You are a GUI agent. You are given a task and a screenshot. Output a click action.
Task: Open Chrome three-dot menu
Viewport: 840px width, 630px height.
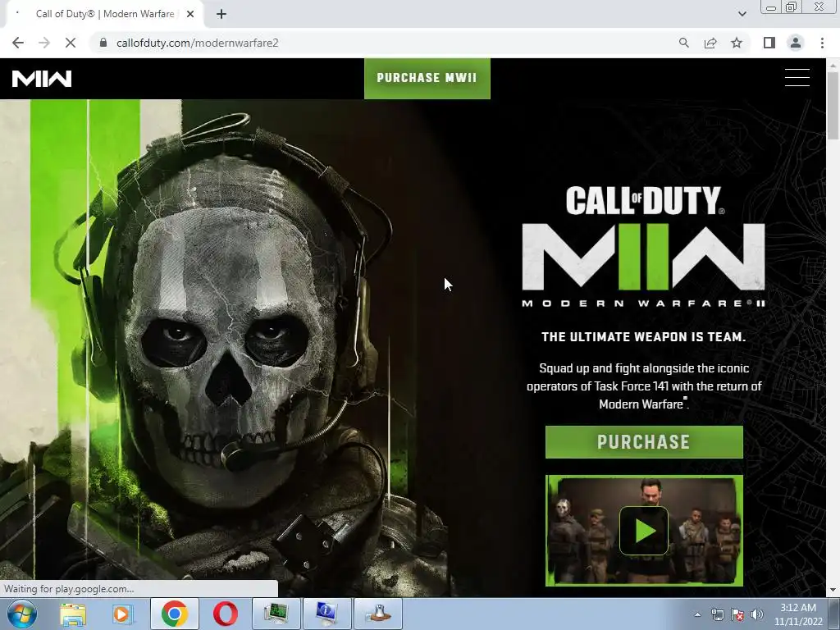click(822, 43)
